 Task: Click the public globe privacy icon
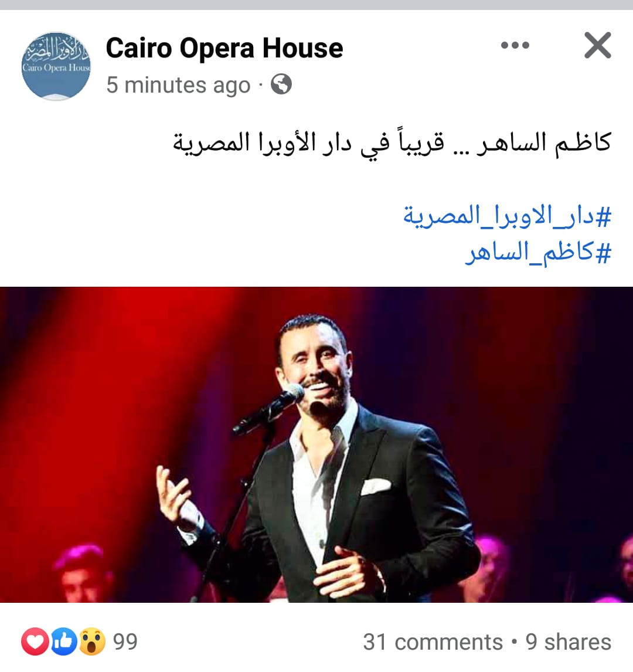[x=281, y=84]
